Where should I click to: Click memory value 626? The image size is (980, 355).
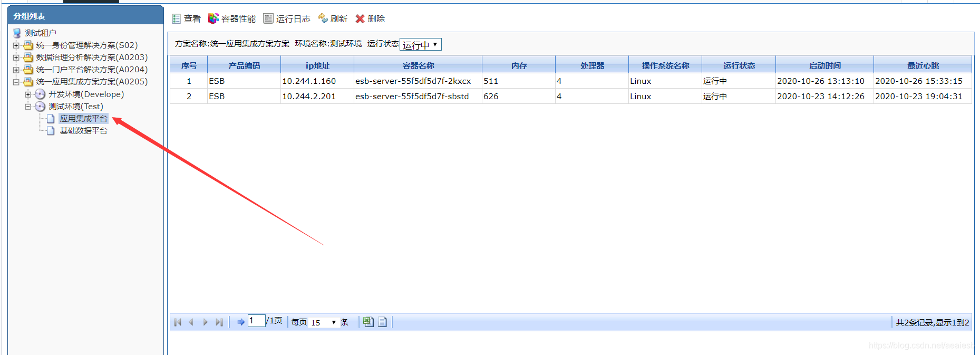[x=491, y=96]
